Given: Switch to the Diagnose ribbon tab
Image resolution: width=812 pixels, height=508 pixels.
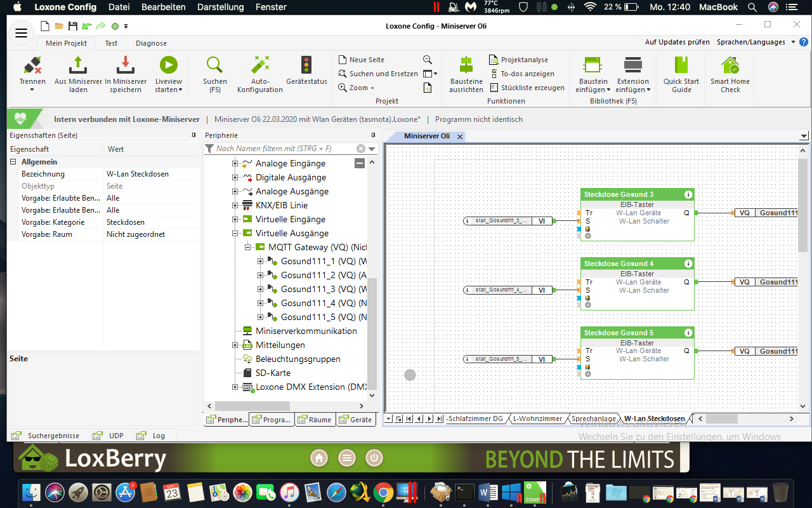Looking at the screenshot, I should pos(151,43).
